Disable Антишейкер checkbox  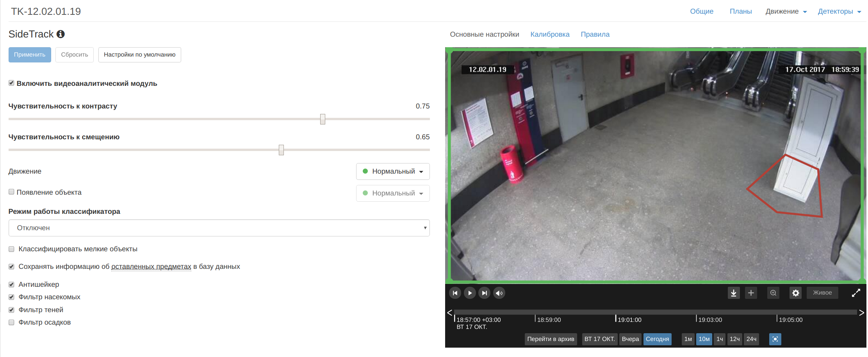coord(11,284)
